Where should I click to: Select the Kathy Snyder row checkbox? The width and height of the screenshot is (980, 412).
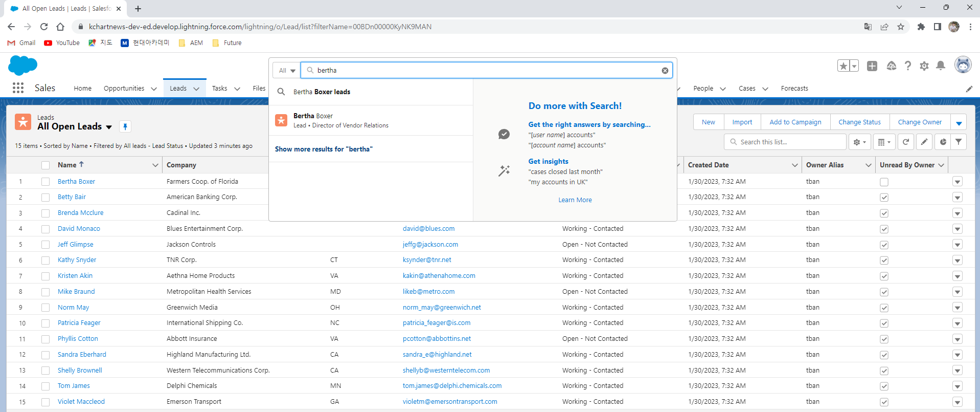tap(45, 260)
